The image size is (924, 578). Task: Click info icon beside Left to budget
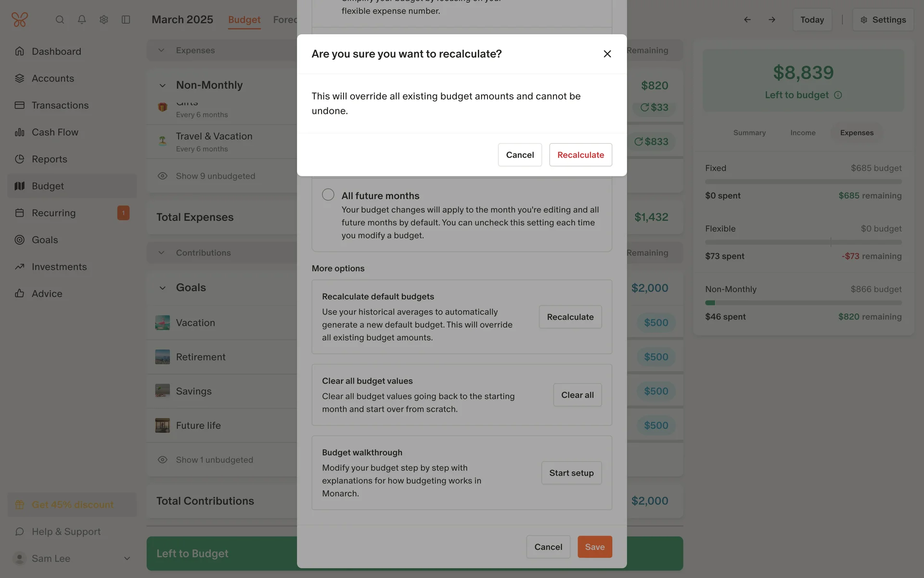[838, 95]
